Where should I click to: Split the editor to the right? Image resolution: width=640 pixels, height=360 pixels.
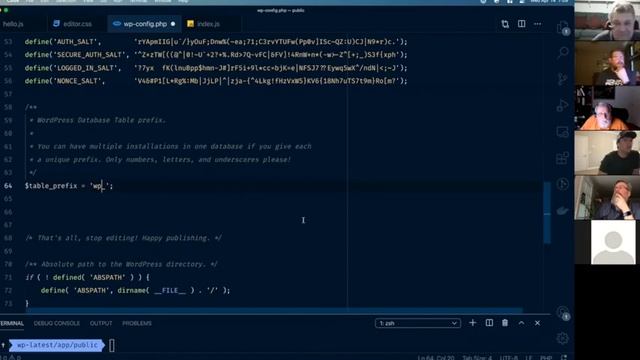(x=522, y=24)
